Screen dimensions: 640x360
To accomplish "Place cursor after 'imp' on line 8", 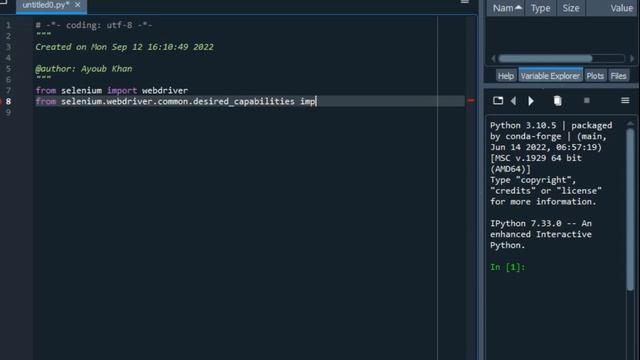I will 316,101.
